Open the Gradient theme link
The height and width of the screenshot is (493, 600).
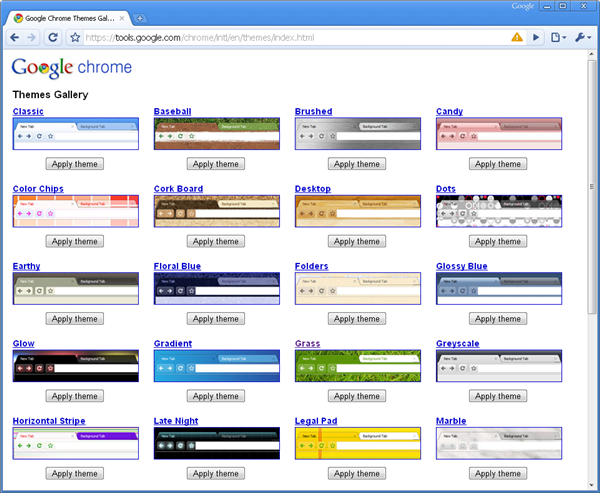click(x=173, y=343)
